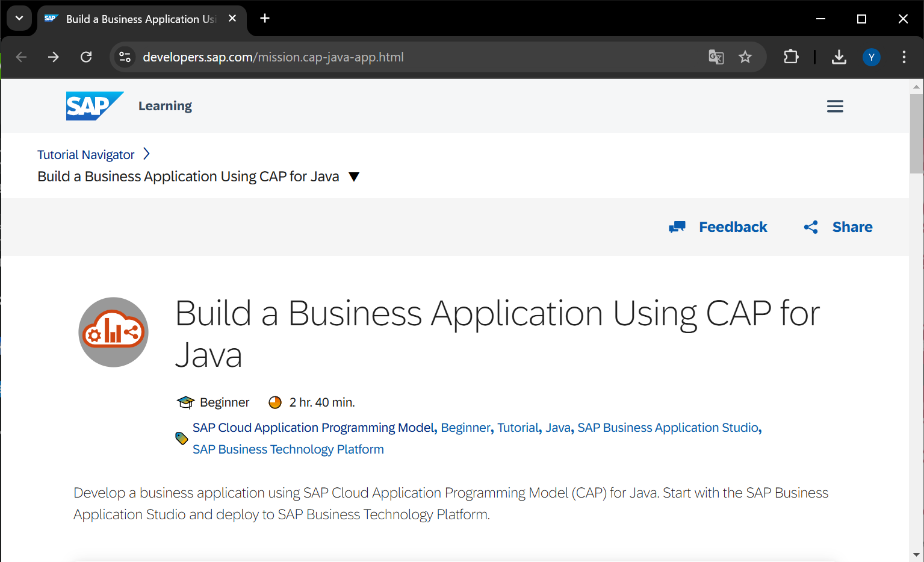Bookmark this page with star icon
The width and height of the screenshot is (924, 562).
pyautogui.click(x=745, y=57)
